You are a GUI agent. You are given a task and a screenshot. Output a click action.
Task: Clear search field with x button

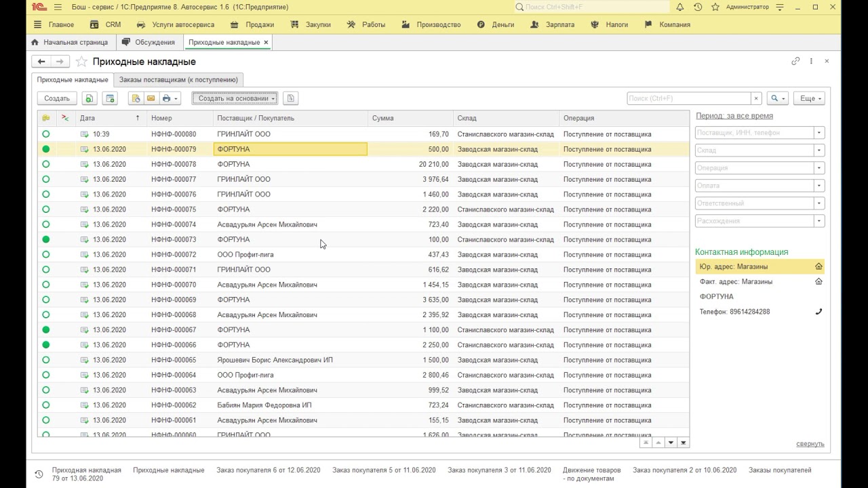[757, 98]
